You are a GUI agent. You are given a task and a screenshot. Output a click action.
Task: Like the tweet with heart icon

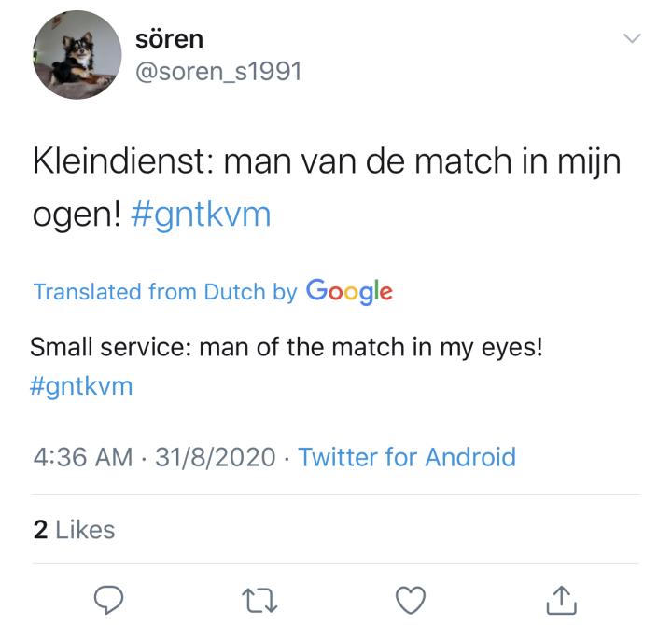click(409, 598)
